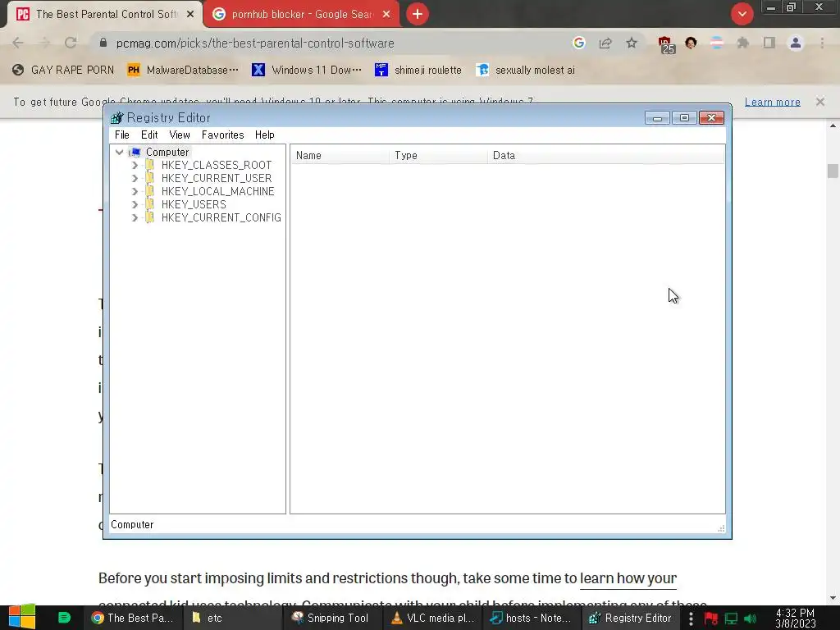This screenshot has height=630, width=840.
Task: Open the shimeji roulette bookmark
Action: tap(418, 71)
